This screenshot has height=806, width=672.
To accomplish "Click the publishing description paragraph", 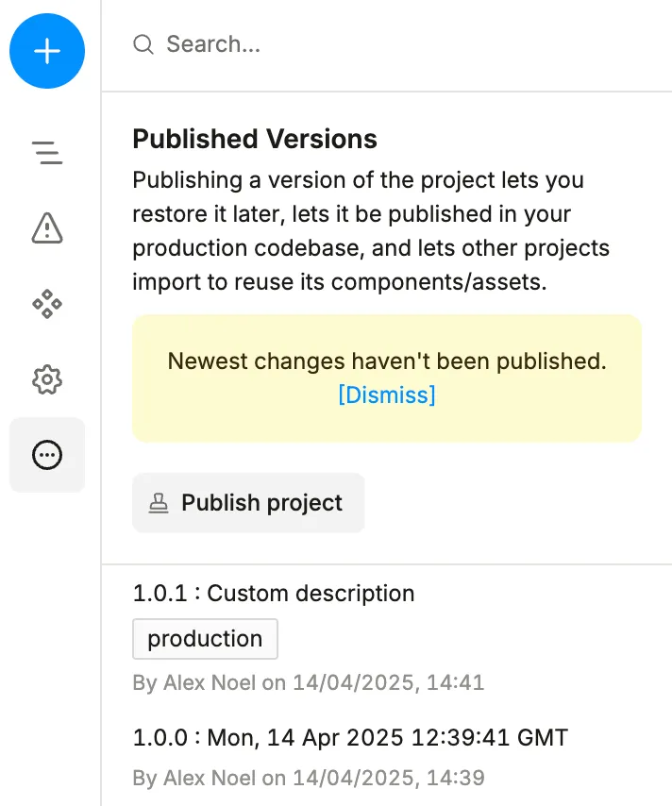I will coord(371,231).
